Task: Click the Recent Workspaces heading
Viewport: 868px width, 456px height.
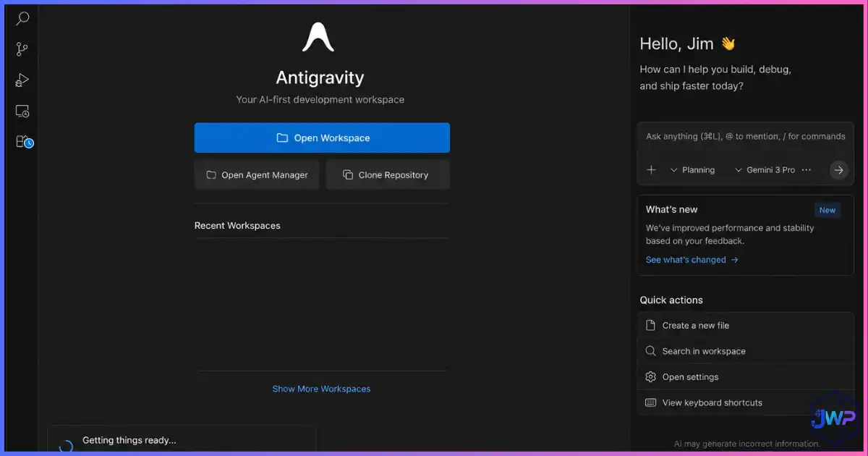Action: pyautogui.click(x=237, y=226)
